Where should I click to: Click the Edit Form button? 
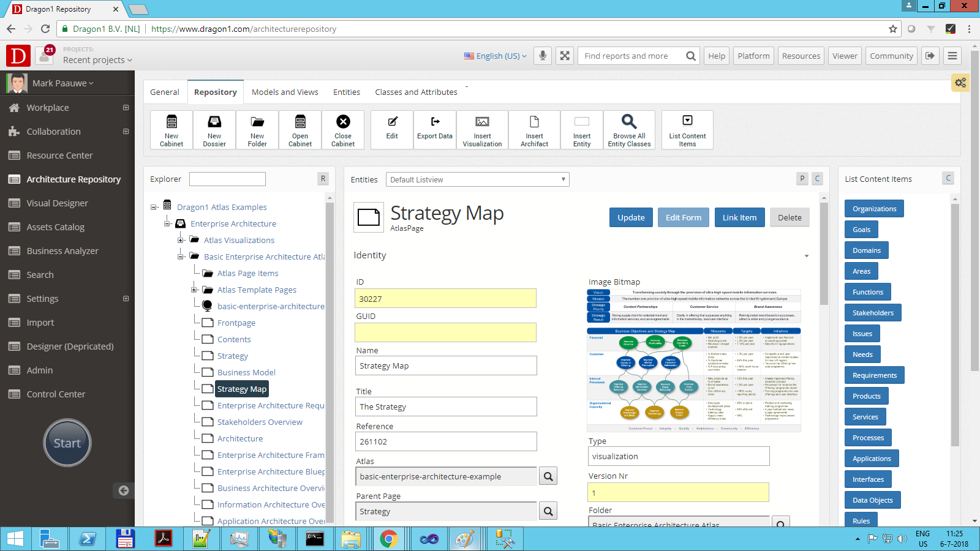tap(684, 217)
